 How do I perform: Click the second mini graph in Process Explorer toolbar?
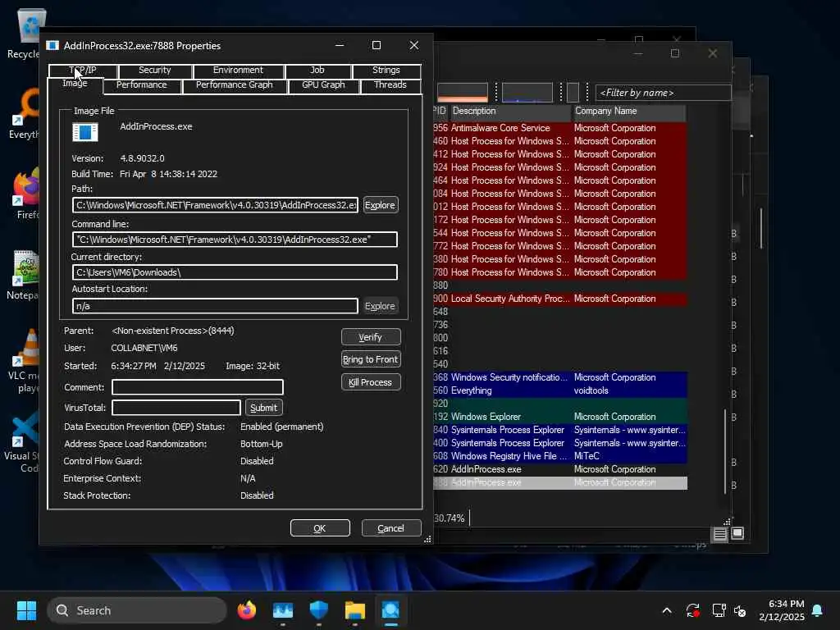click(x=527, y=92)
